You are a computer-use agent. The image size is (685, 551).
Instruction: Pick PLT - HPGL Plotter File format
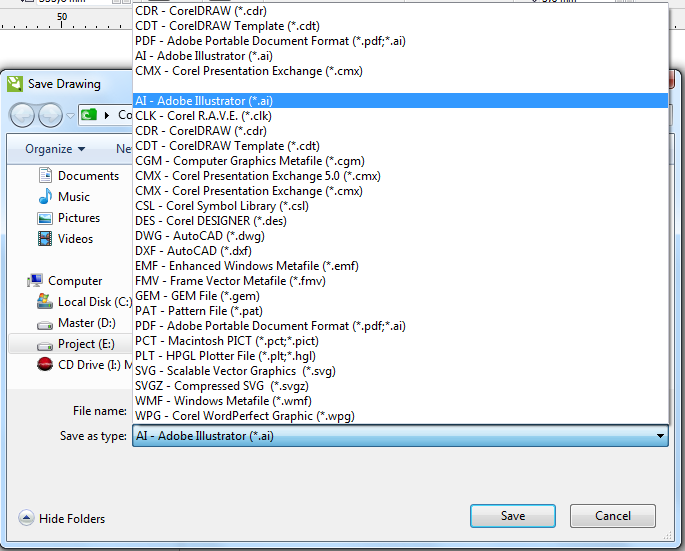pos(401,356)
